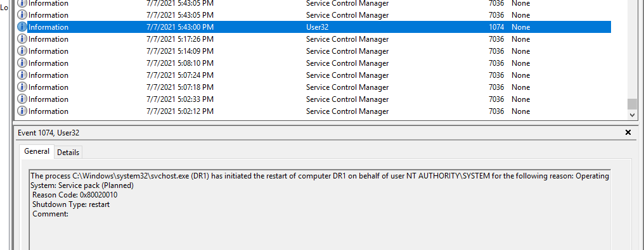Click the None task category in the 5:14:09 PM row
Image resolution: width=644 pixels, height=250 pixels.
[x=521, y=51]
